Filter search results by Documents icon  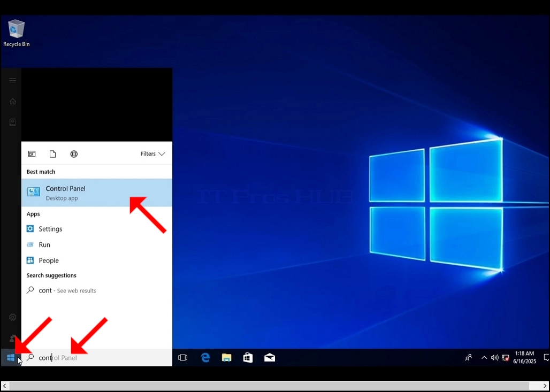pos(52,154)
